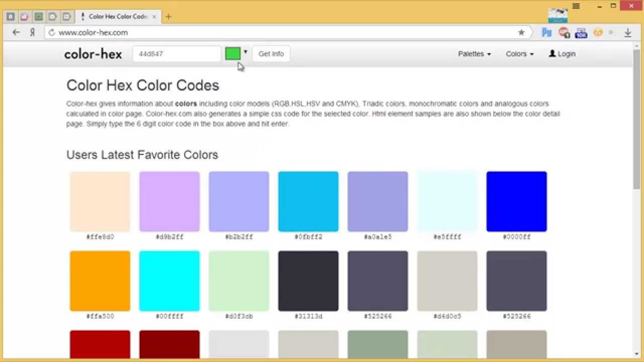Viewport: 644px width, 362px height.
Task: Select the first pinned tab
Action: coord(11,17)
